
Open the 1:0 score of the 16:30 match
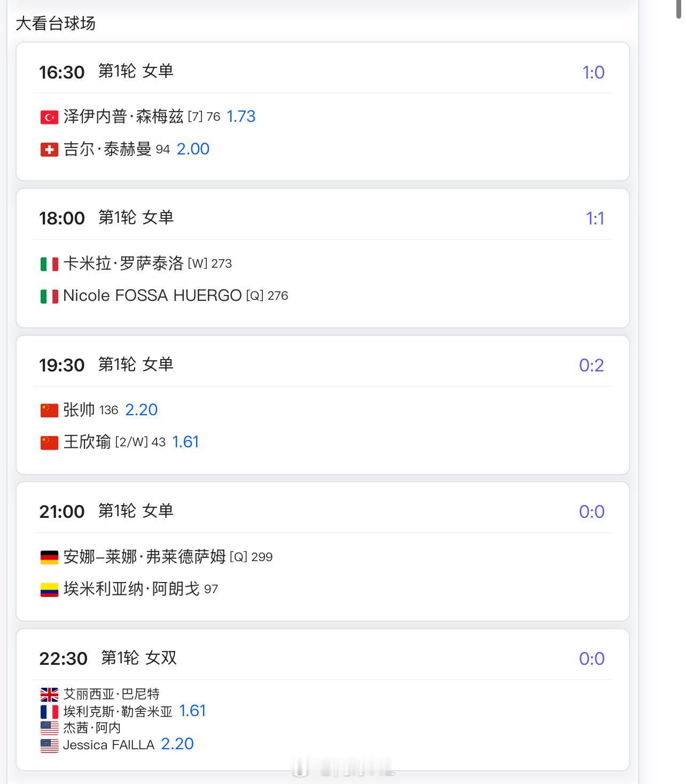[x=593, y=72]
